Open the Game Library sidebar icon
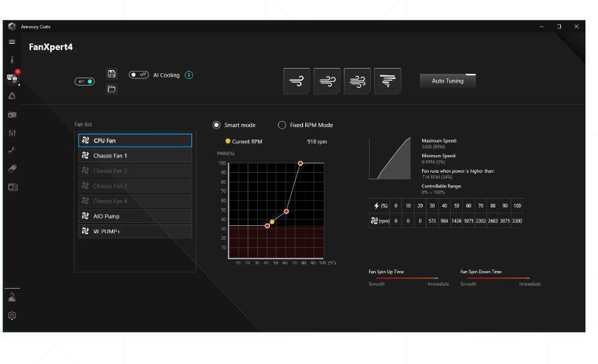This screenshot has width=598, height=364. click(12, 114)
